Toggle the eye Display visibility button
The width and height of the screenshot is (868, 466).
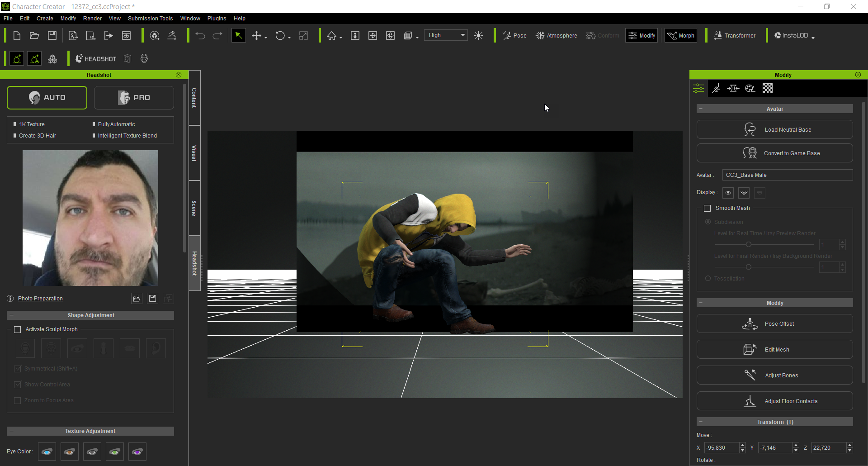point(728,193)
